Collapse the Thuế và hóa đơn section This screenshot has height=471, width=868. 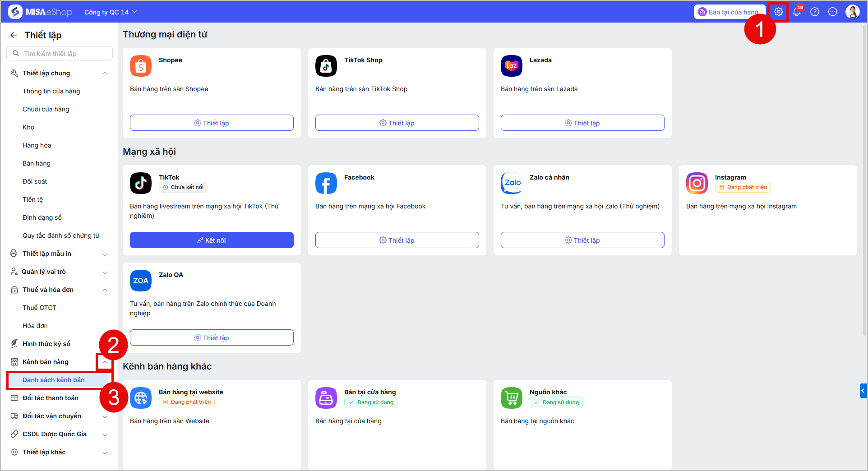pyautogui.click(x=105, y=290)
